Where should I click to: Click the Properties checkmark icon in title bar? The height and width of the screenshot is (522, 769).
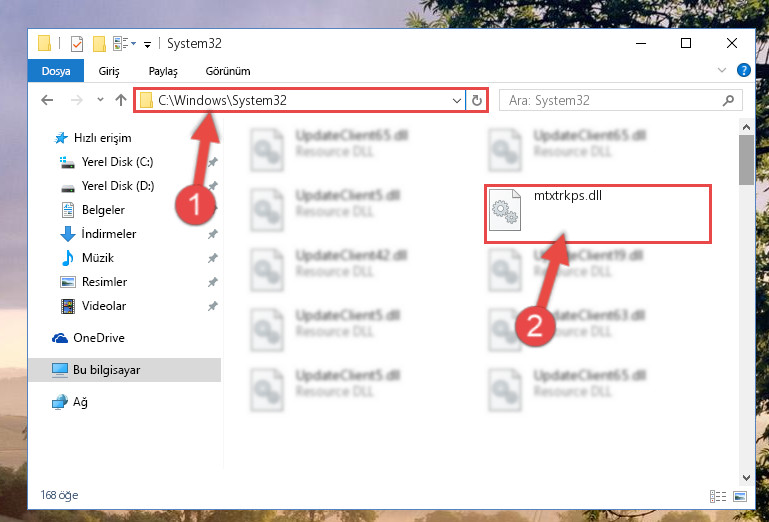[x=77, y=44]
